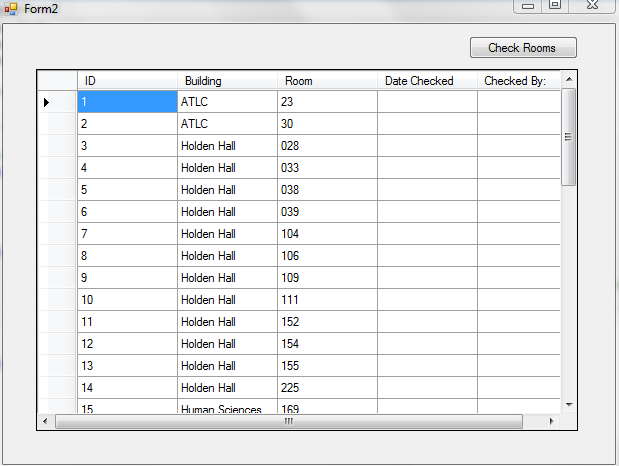This screenshot has height=466, width=619.
Task: Click the Checked By cell for row 6
Action: tap(519, 212)
